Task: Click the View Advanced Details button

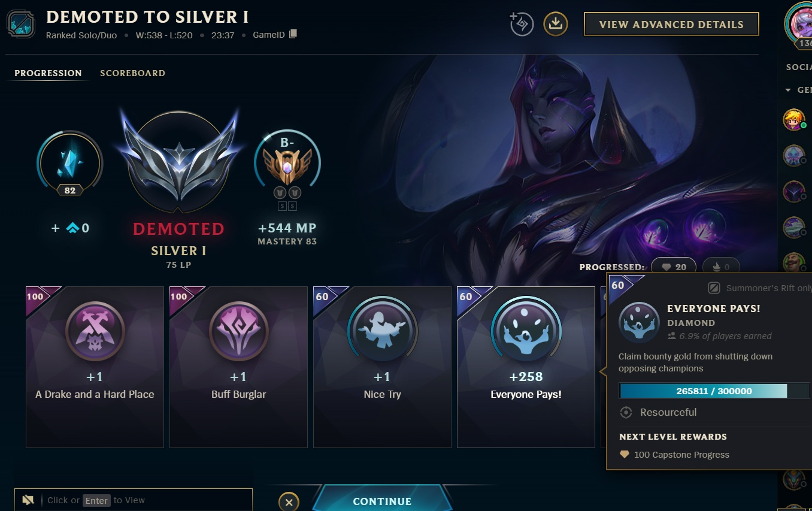Action: 671,25
